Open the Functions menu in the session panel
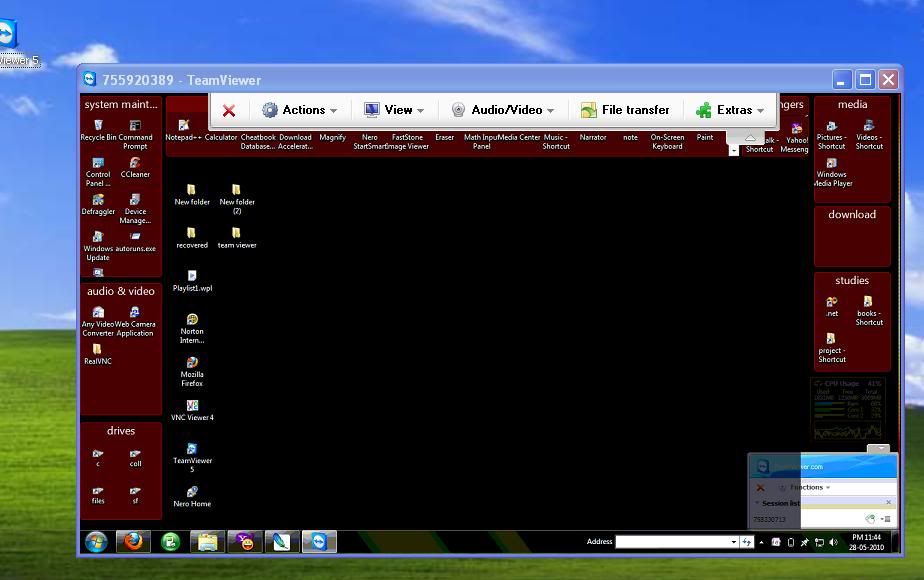924x580 pixels. pyautogui.click(x=807, y=488)
